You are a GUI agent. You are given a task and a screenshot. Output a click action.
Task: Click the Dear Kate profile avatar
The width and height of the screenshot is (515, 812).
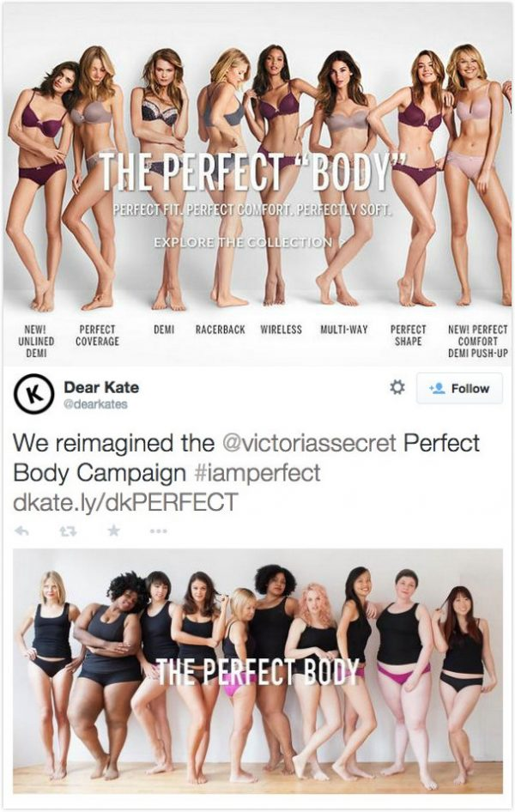tap(33, 393)
